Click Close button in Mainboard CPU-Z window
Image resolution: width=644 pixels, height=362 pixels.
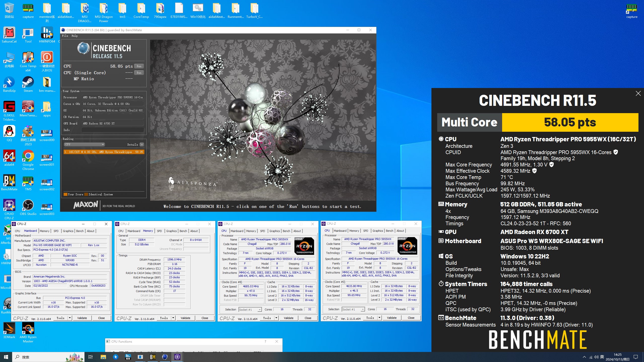tap(101, 318)
